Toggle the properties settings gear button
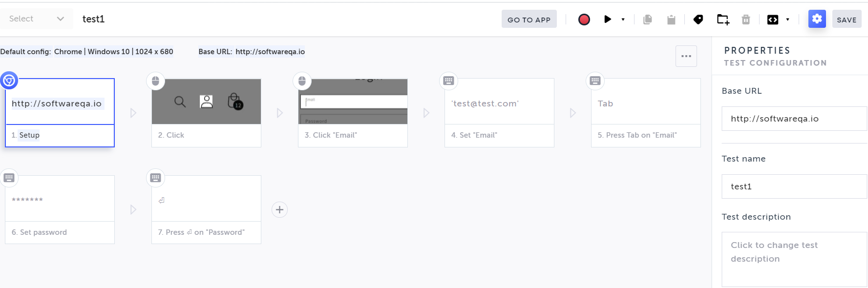Screen dimensions: 868x288 click(x=817, y=19)
